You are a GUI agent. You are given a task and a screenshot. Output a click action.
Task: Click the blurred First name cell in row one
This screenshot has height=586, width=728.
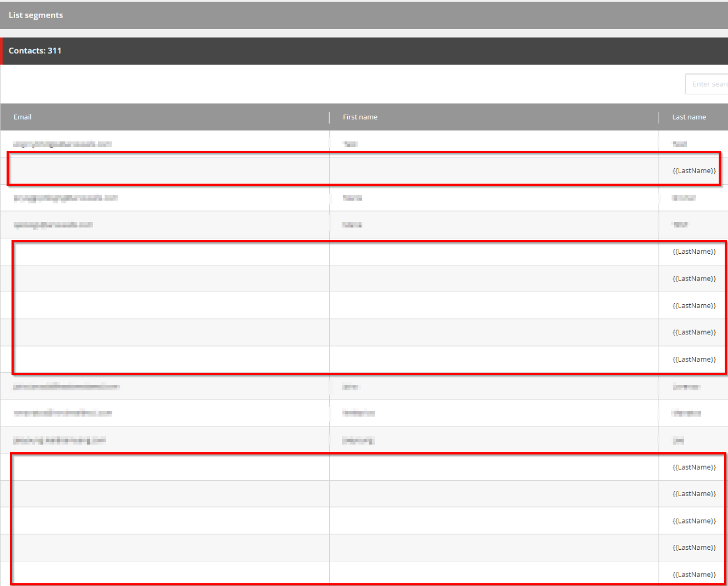click(351, 144)
